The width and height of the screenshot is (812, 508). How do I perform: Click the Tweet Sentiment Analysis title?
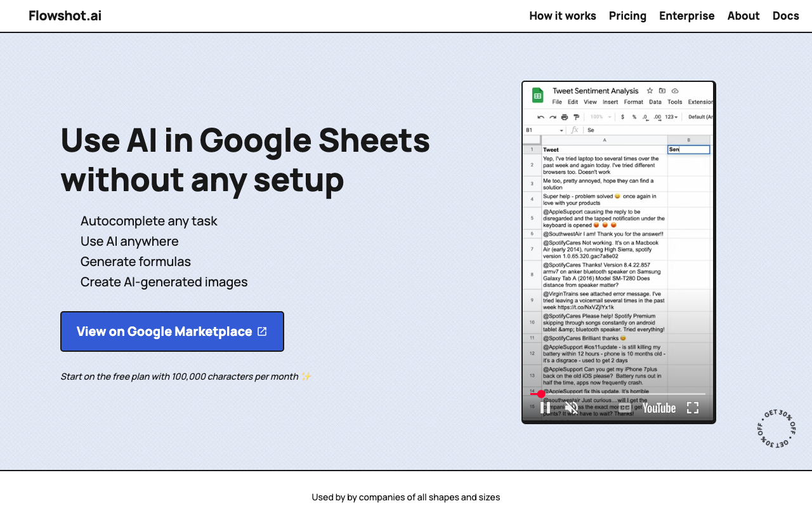tap(596, 91)
